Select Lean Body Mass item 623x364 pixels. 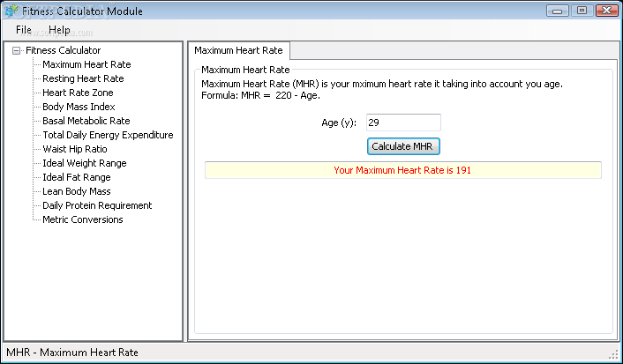pos(76,191)
